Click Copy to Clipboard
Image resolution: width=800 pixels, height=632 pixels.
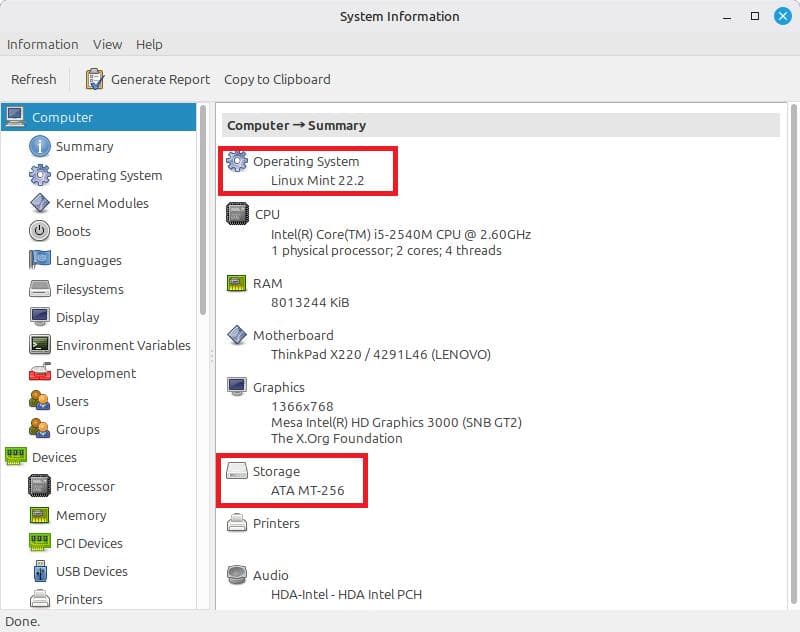[x=278, y=79]
